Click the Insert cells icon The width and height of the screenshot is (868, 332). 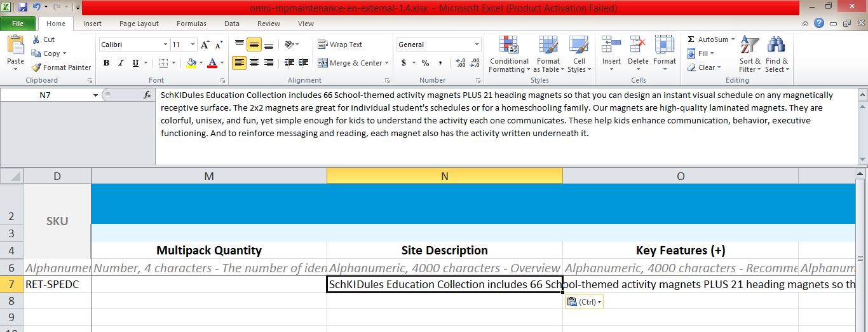611,45
